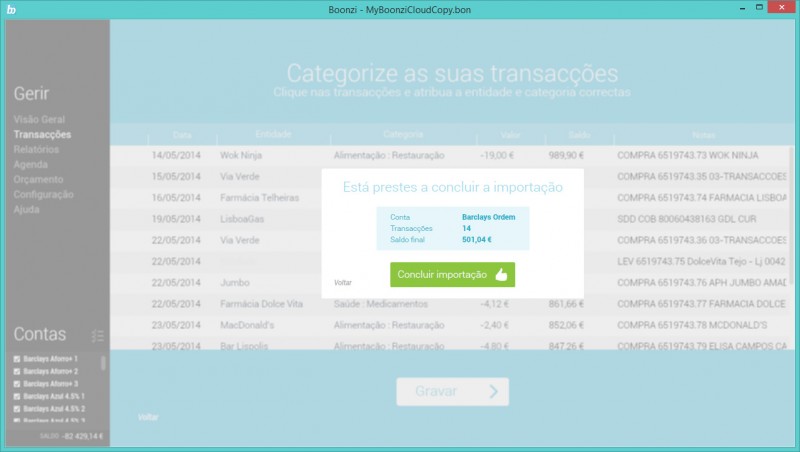Click the Boonzi logo icon in title bar
The height and width of the screenshot is (452, 800).
10,9
